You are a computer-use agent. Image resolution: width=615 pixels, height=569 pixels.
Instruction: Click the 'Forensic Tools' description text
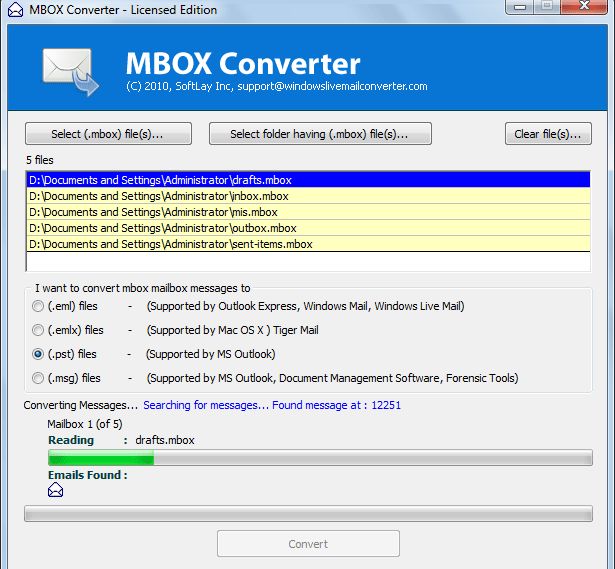click(482, 378)
